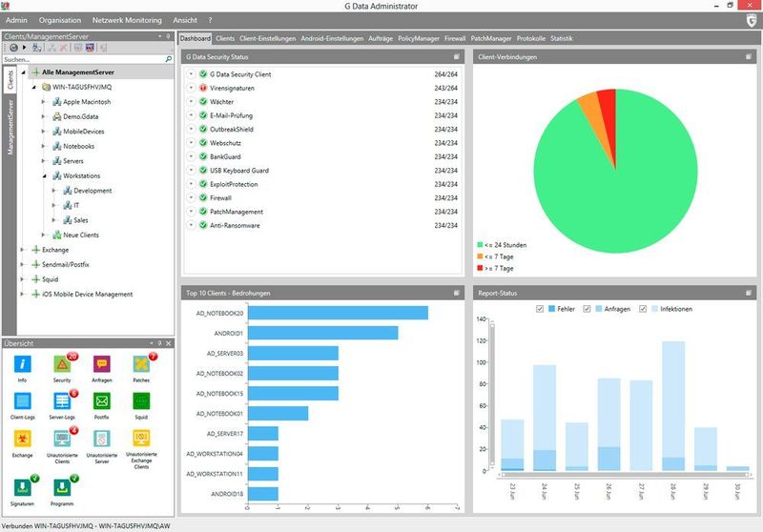Click the refresh icon in client toolbar
Screen dimensions: 763x532
click(x=13, y=48)
